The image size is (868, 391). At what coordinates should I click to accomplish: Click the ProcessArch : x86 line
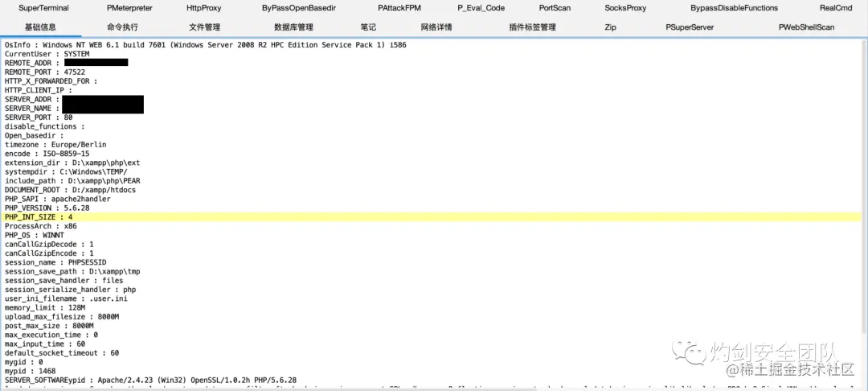40,226
